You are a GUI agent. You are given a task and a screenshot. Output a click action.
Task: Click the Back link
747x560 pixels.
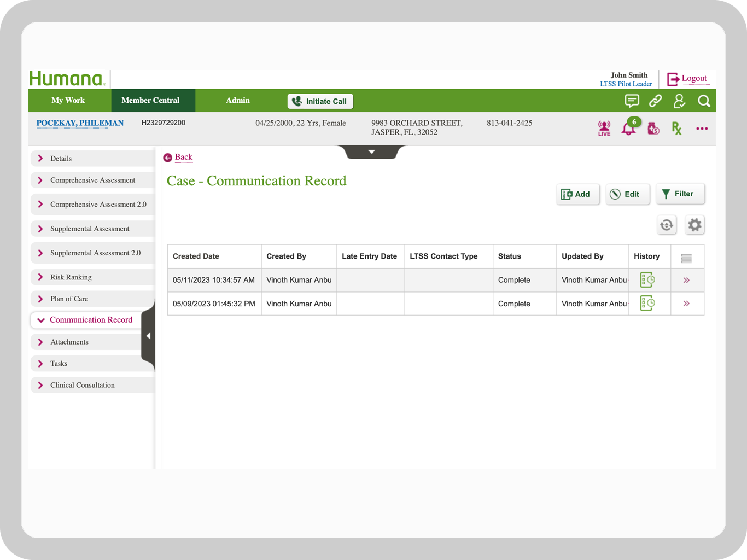click(183, 157)
